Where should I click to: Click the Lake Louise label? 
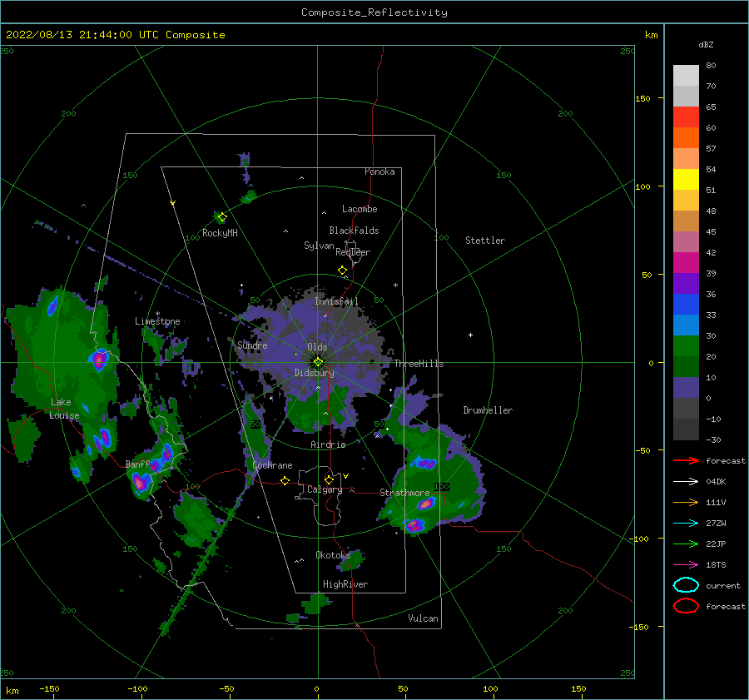63,409
